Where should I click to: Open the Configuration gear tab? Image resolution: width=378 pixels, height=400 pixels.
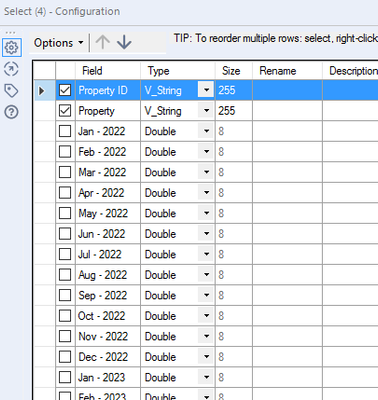pyautogui.click(x=12, y=47)
